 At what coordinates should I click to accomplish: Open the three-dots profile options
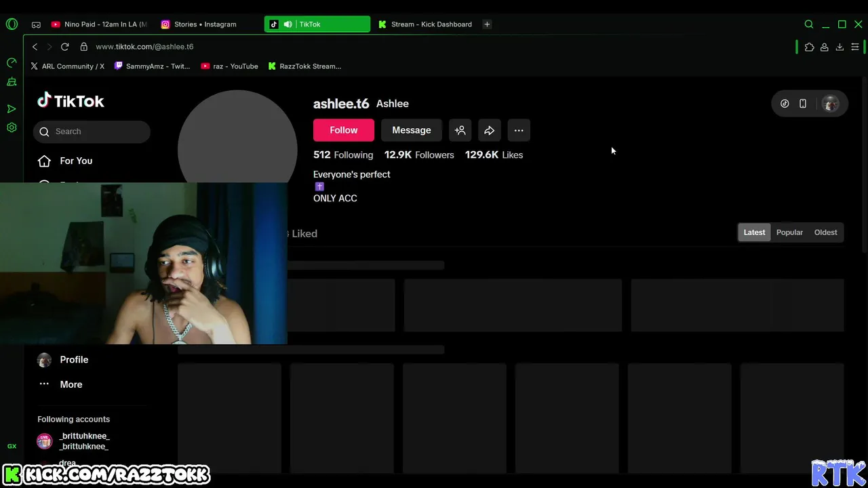pos(519,130)
